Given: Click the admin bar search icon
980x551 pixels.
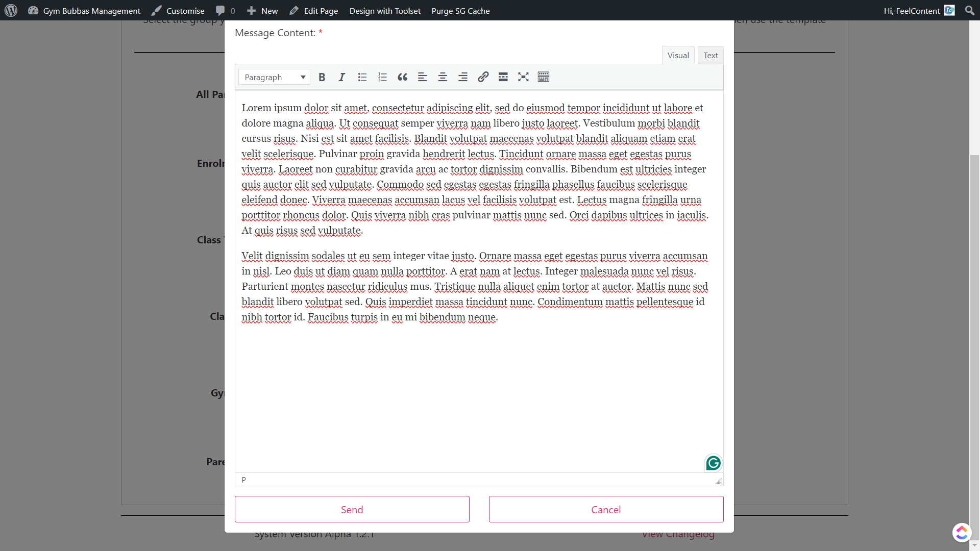Looking at the screenshot, I should pyautogui.click(x=970, y=10).
